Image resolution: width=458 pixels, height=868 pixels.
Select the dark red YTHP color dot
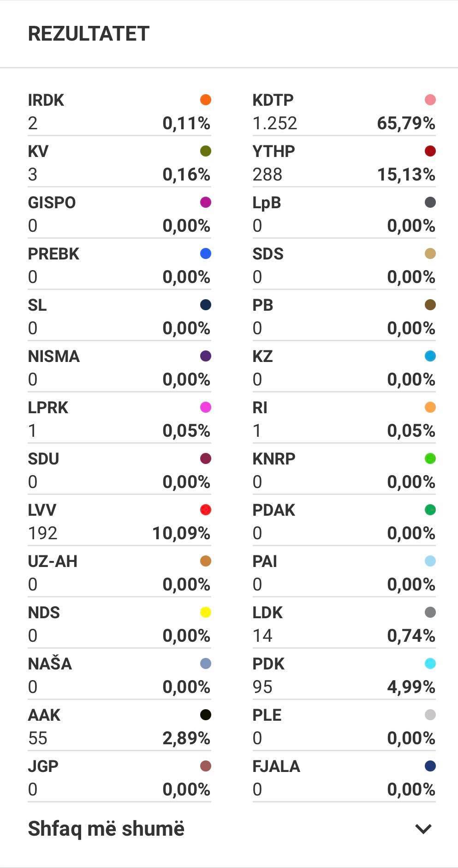point(430,151)
